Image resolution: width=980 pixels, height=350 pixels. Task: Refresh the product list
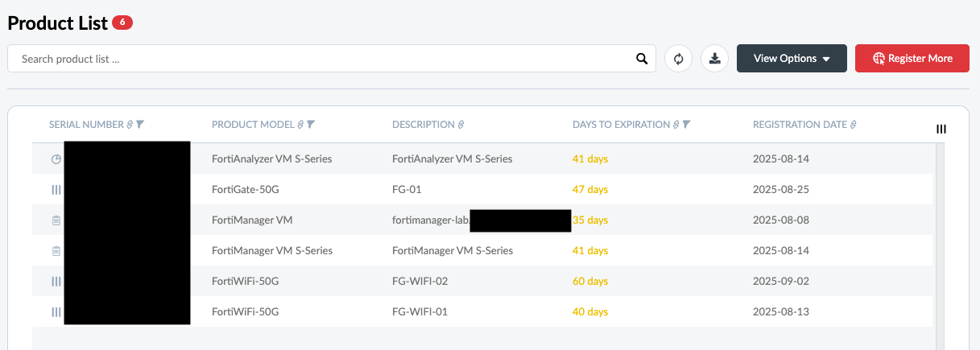pos(678,59)
